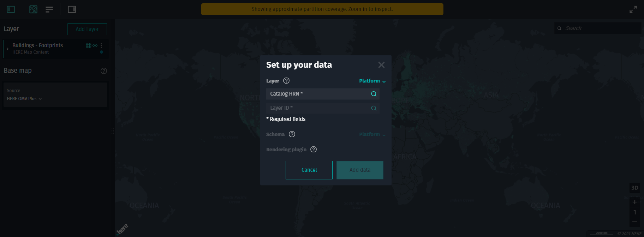This screenshot has width=644, height=237.
Task: Open the Buildings - Footprints options menu
Action: click(101, 45)
